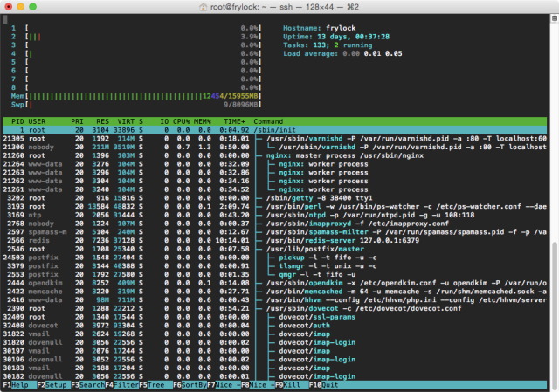Select F9 Kill in the footer bar
Image resolution: width=559 pixels, height=392 pixels.
point(292,385)
